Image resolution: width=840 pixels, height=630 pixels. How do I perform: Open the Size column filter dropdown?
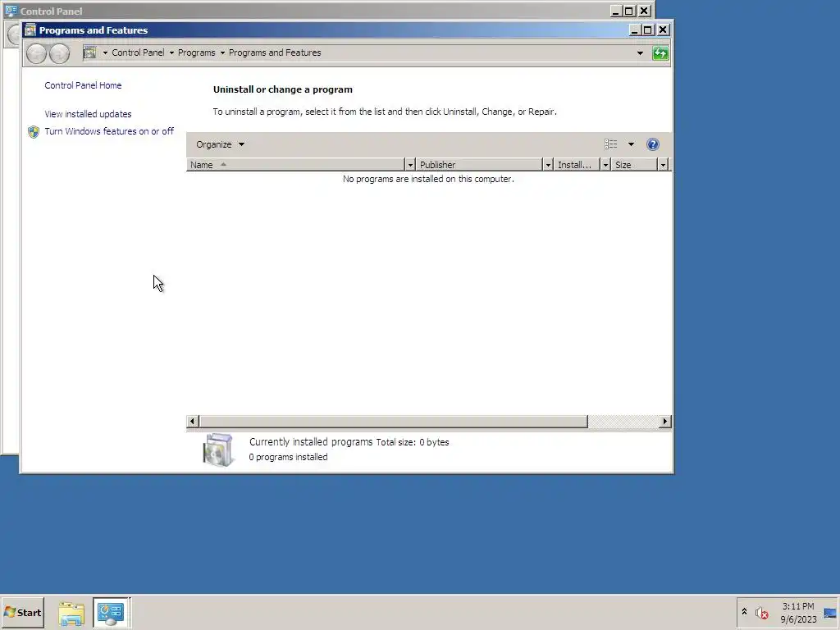click(x=663, y=165)
